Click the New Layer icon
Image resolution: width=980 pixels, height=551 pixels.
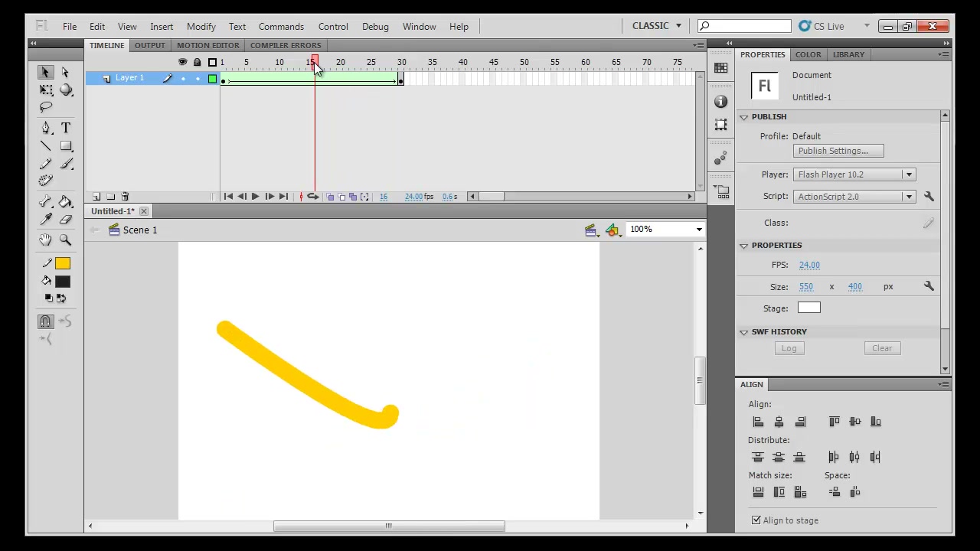96,197
